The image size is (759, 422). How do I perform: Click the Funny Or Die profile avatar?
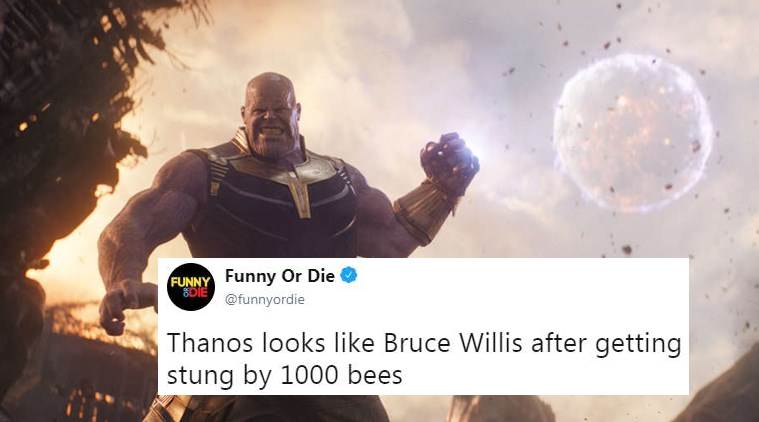coord(190,287)
